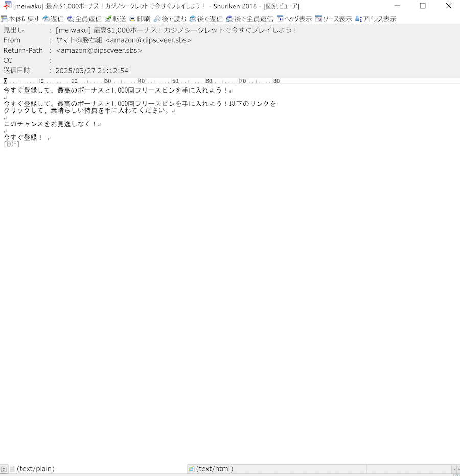This screenshot has width=460, height=476.
Task: Display addresses using アドレス表示
Action: pos(376,19)
